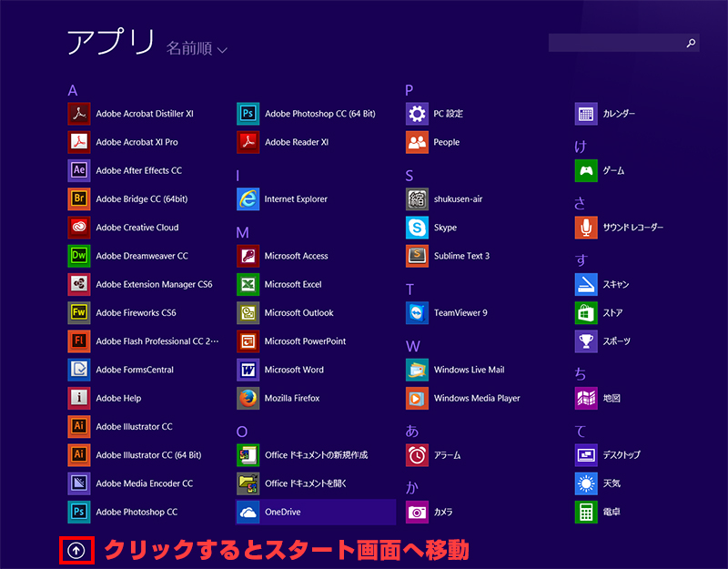This screenshot has height=569, width=728.
Task: Open Adobe Help icon
Action: (x=79, y=398)
